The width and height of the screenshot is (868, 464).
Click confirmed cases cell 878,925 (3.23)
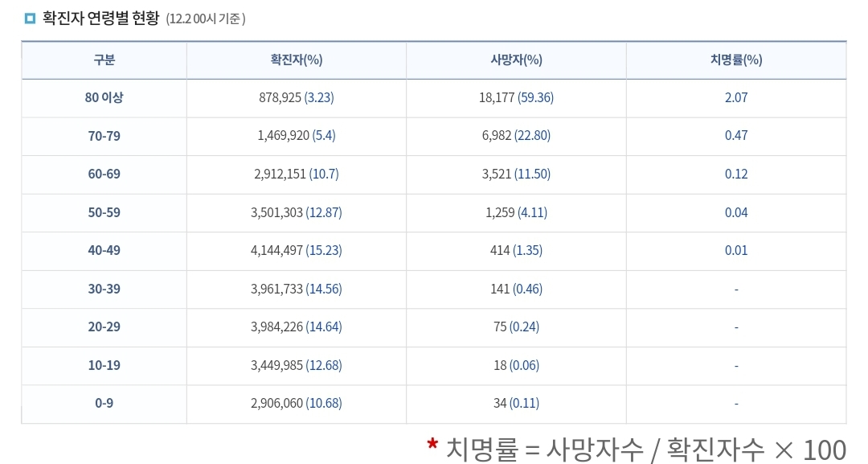(x=296, y=97)
